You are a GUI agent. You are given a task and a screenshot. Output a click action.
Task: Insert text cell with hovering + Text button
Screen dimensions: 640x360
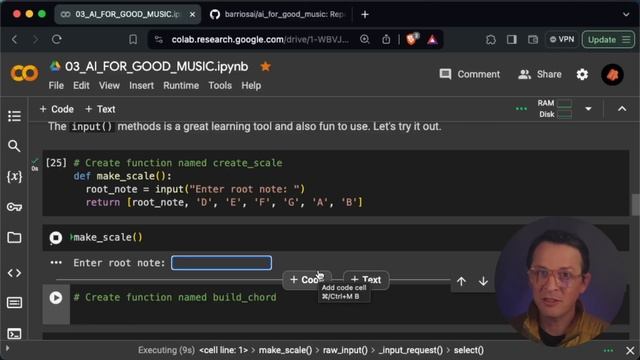[x=366, y=280]
